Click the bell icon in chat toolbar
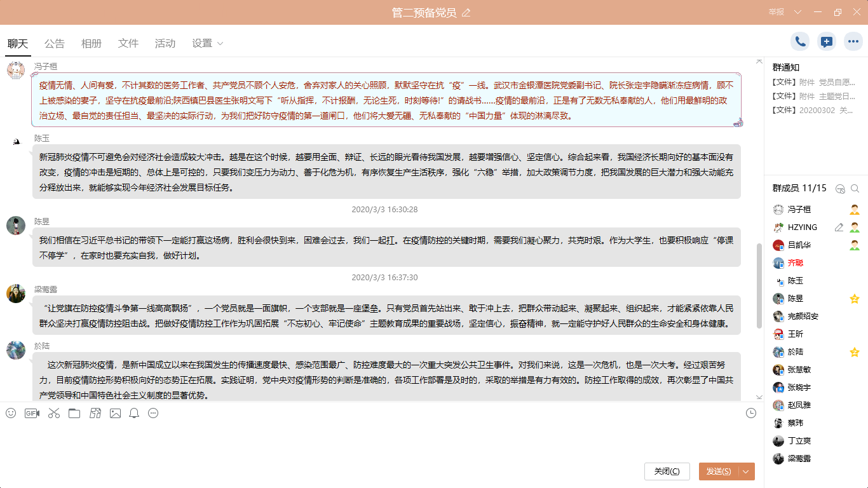Viewport: 868px width, 488px height. pyautogui.click(x=134, y=413)
